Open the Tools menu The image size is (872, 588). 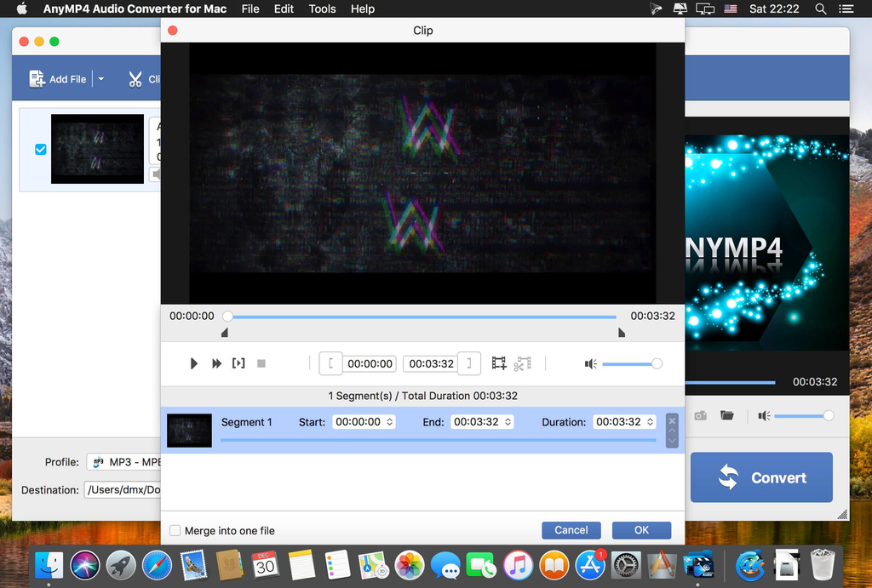322,9
